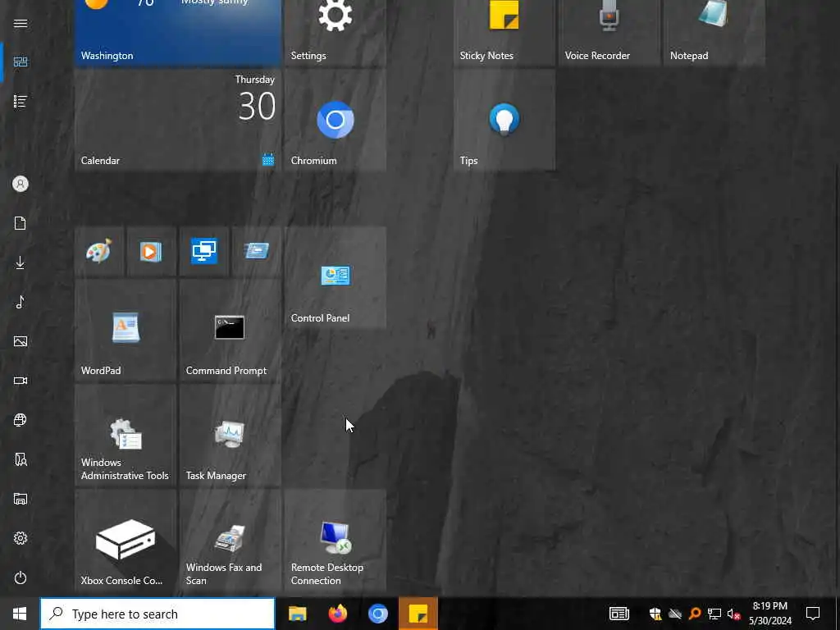Launch the Command Prompt tile
Viewport: 840px width, 630px height.
coord(231,330)
